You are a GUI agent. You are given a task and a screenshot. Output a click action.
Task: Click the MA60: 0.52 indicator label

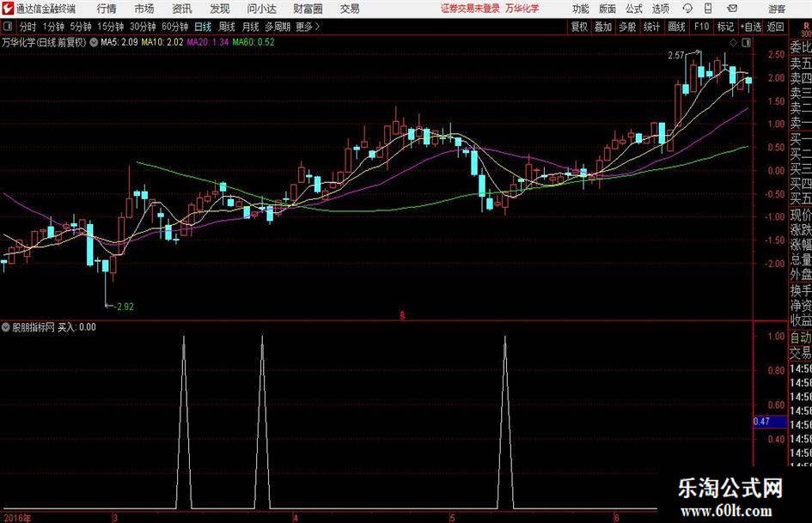[x=253, y=42]
